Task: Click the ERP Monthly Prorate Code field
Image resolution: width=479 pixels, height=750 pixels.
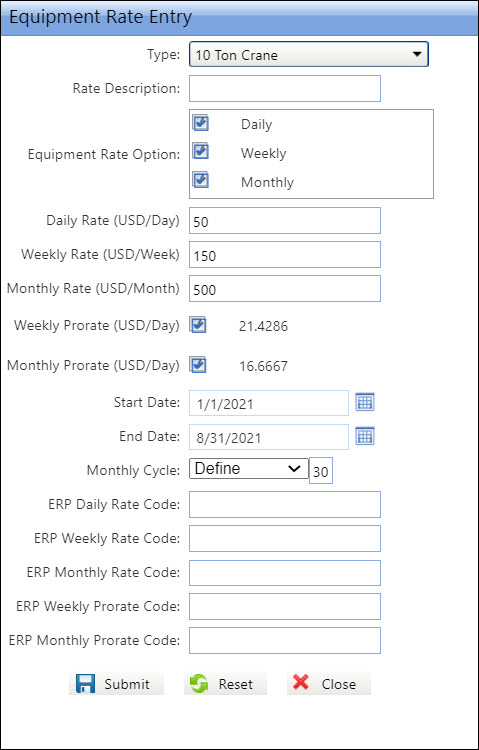Action: [285, 640]
